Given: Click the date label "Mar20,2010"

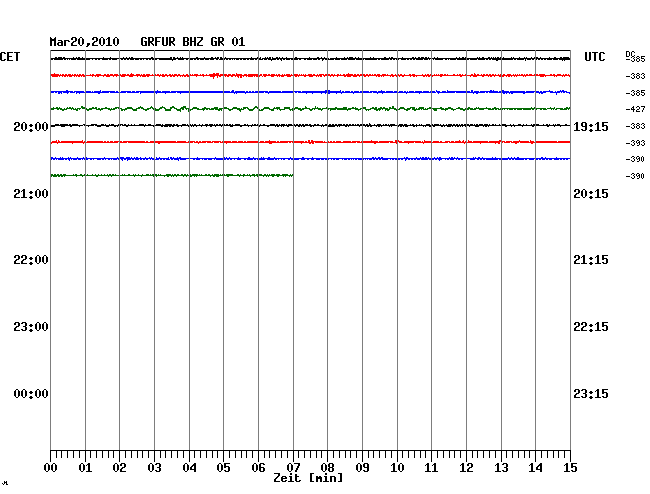Looking at the screenshot, I should pyautogui.click(x=84, y=42).
